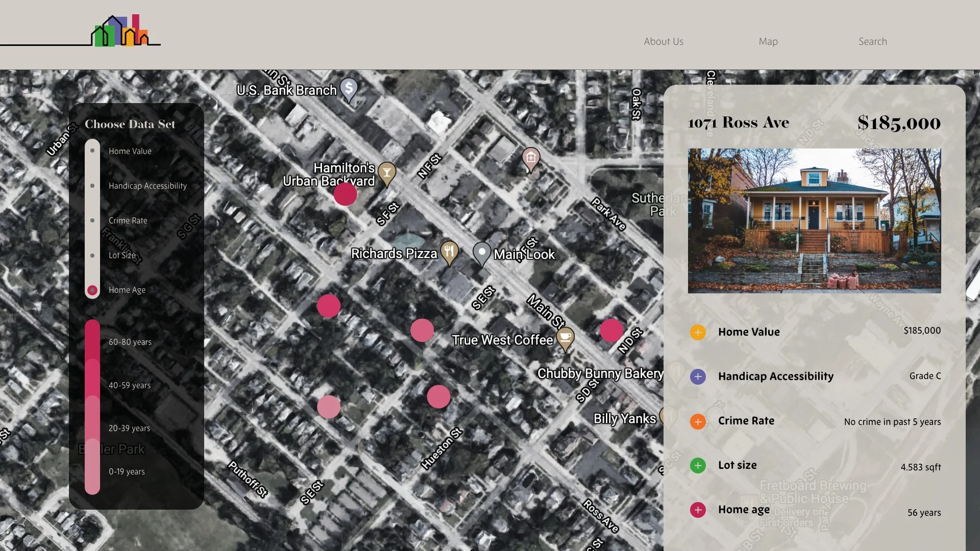Click the Billy Yanks map label
The width and height of the screenshot is (980, 551).
(624, 419)
